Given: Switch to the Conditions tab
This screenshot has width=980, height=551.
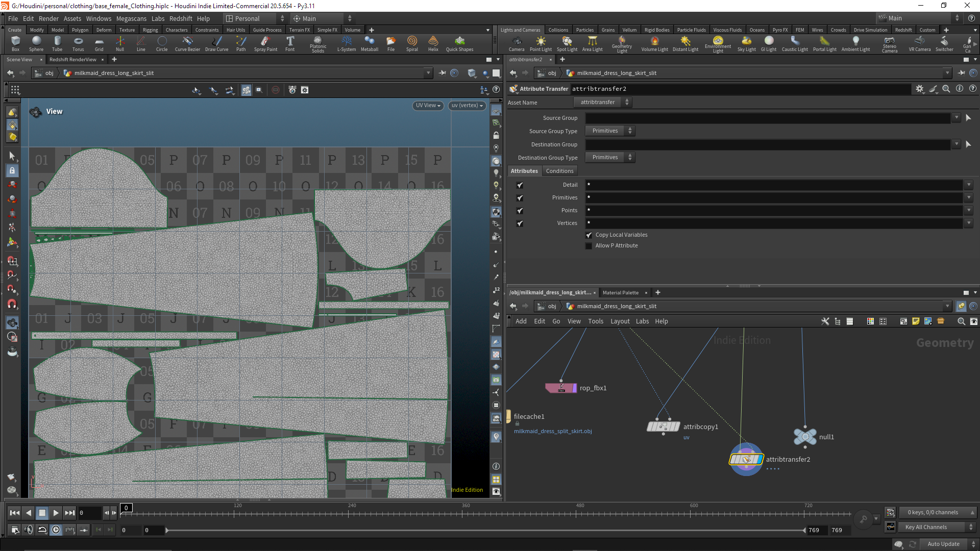Looking at the screenshot, I should click(x=559, y=171).
